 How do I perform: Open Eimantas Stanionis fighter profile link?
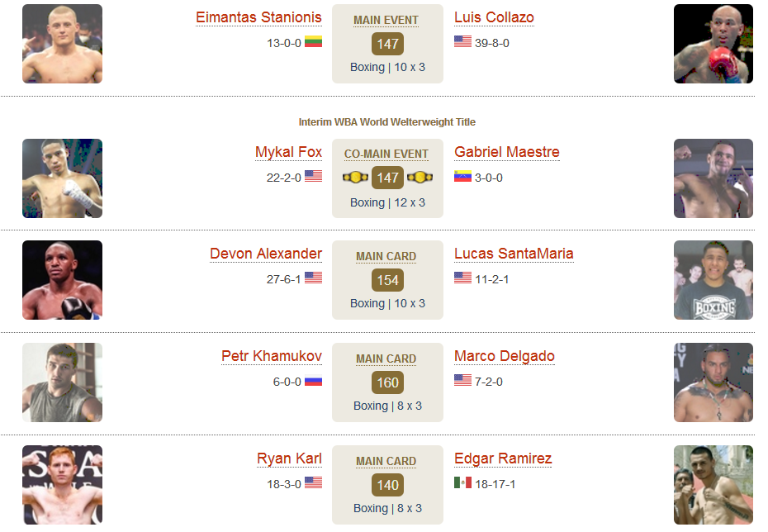tap(258, 17)
